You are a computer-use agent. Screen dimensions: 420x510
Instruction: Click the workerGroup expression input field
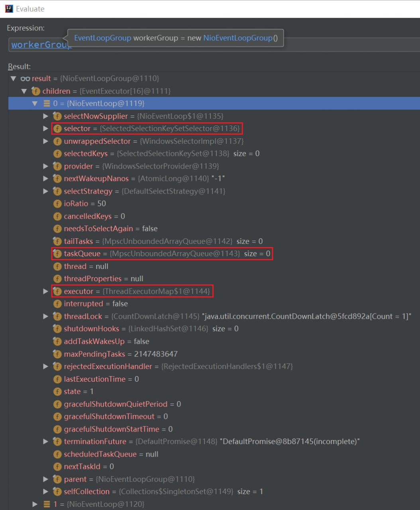(x=214, y=45)
